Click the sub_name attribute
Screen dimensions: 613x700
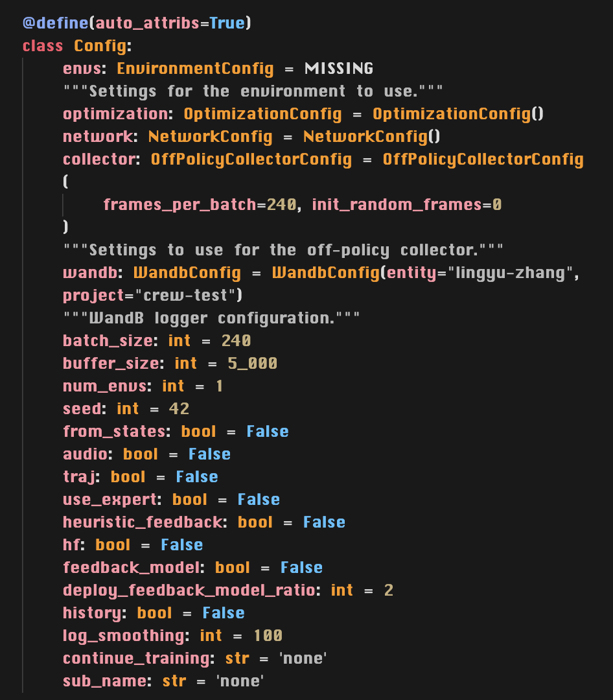pos(104,681)
